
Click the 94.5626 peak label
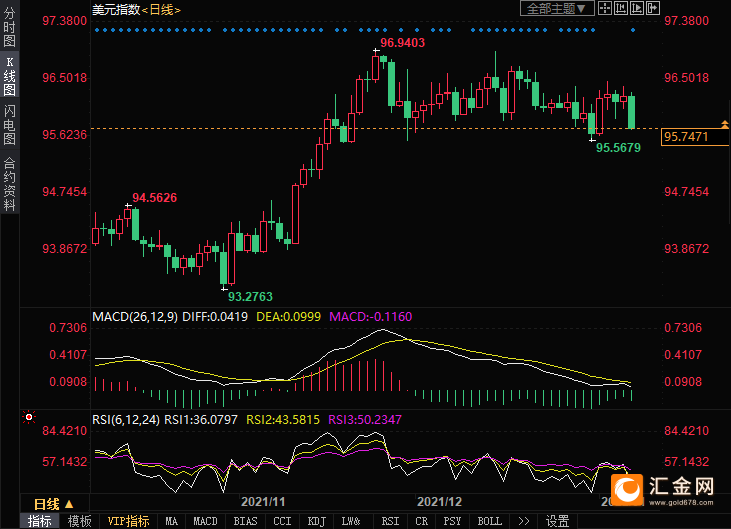click(154, 198)
